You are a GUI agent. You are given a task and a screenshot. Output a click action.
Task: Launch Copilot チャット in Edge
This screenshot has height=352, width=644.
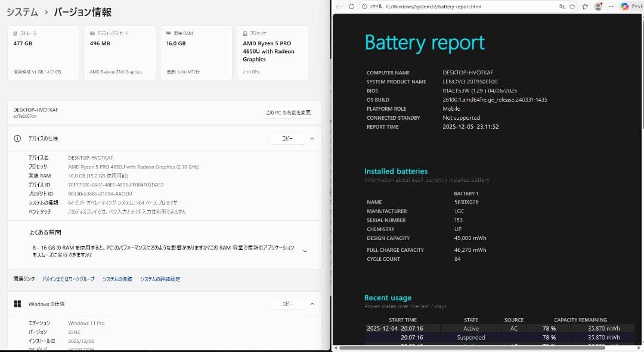tap(625, 7)
